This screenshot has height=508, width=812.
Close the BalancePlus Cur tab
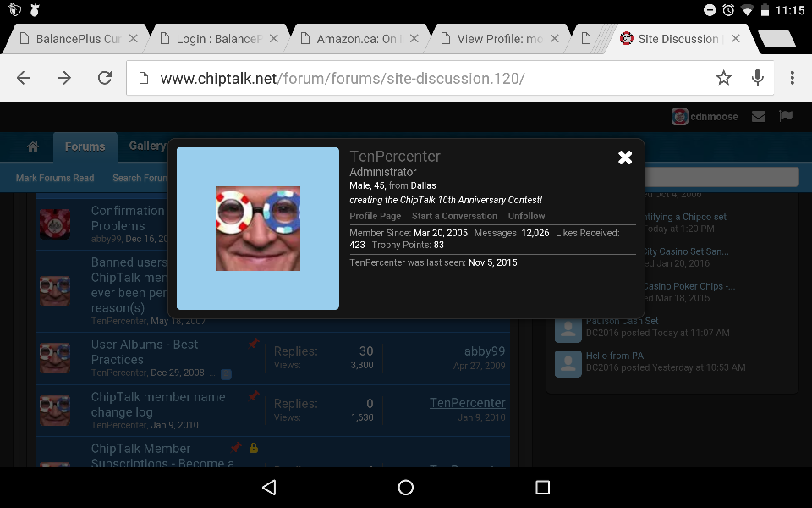(133, 38)
